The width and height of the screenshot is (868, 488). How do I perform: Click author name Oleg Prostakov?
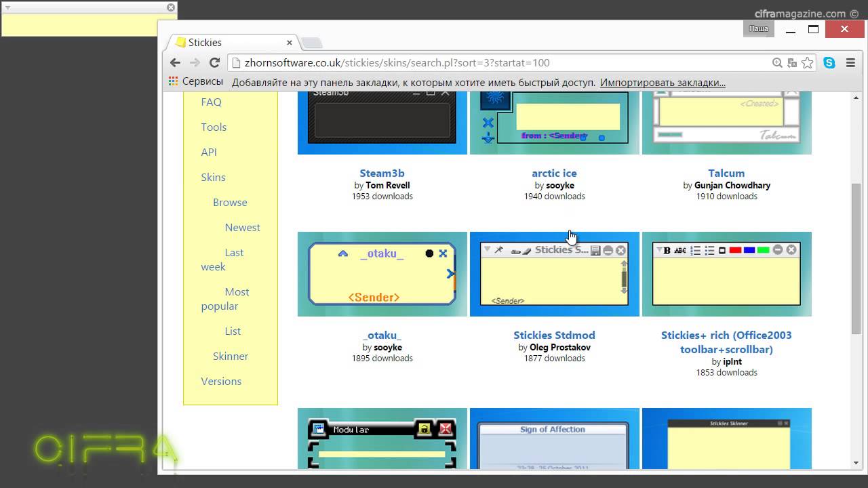point(560,347)
